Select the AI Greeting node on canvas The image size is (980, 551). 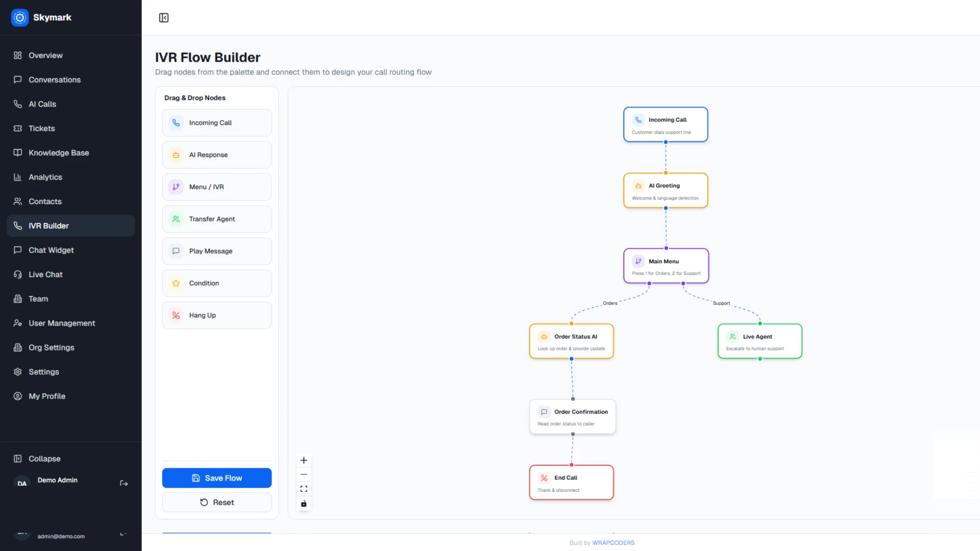point(666,190)
